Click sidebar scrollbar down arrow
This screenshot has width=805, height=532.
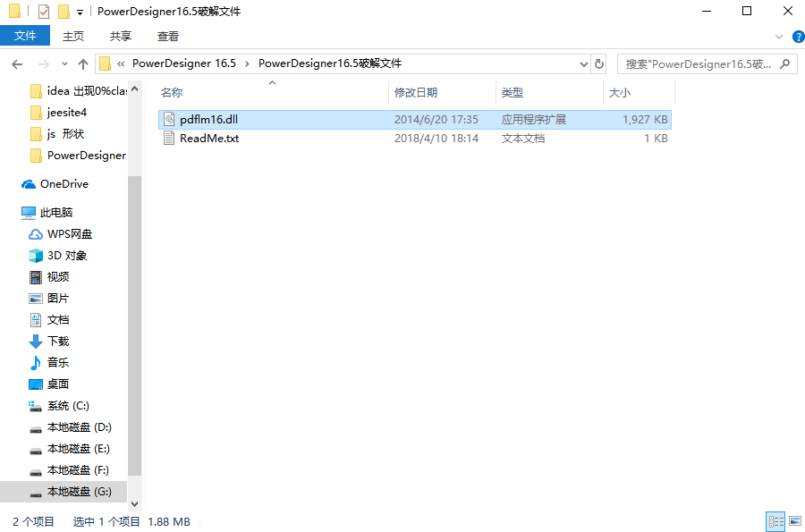tap(134, 503)
